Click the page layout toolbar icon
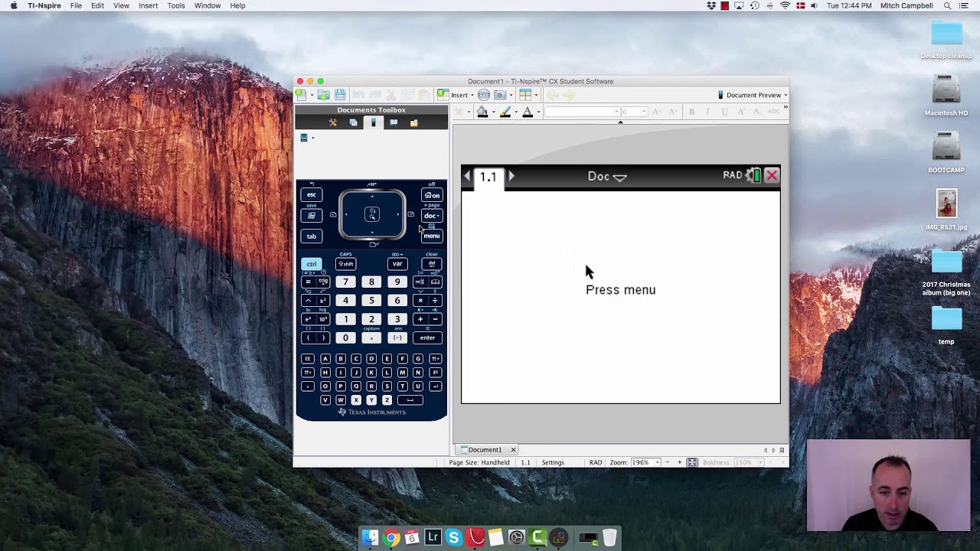 coord(525,95)
